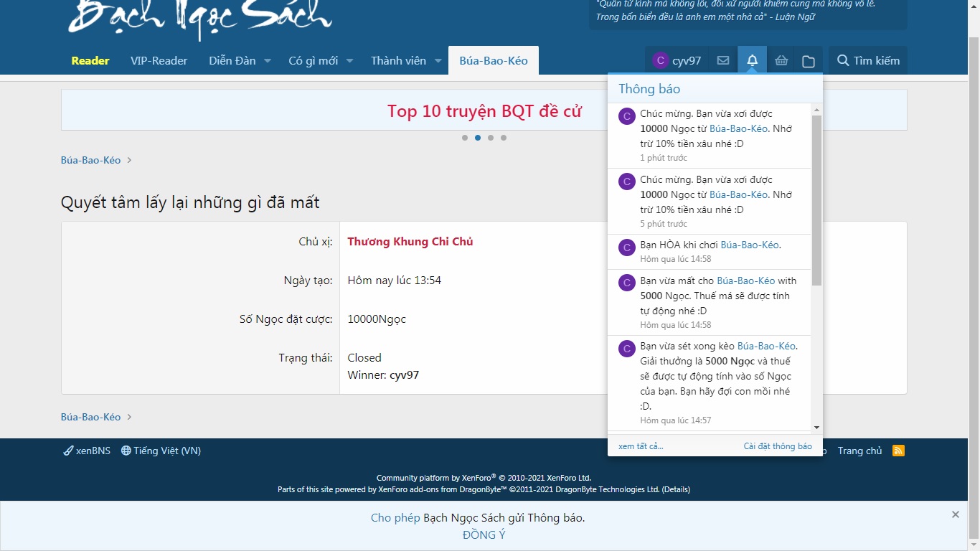
Task: Click the xem tất cả... link
Action: (x=641, y=446)
